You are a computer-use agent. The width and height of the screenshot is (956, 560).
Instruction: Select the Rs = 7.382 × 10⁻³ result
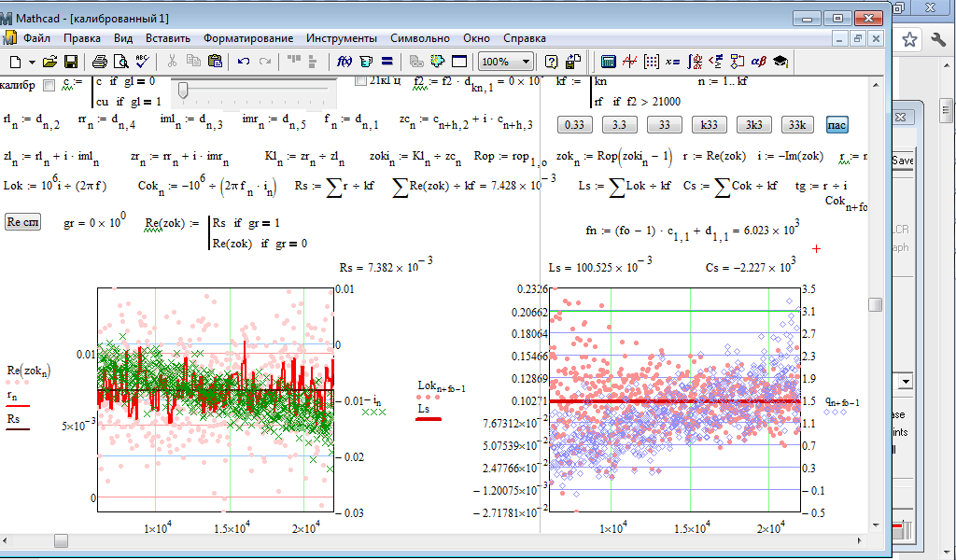tap(387, 266)
